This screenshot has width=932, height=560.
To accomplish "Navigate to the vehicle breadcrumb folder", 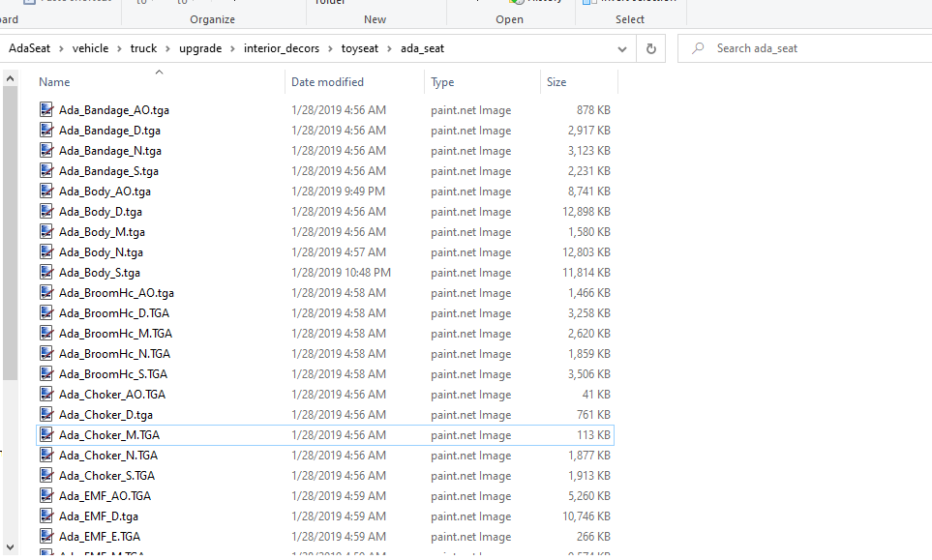I will (x=90, y=48).
